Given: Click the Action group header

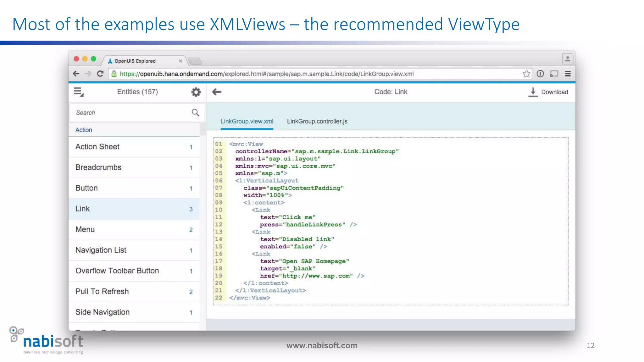Looking at the screenshot, I should (x=134, y=130).
